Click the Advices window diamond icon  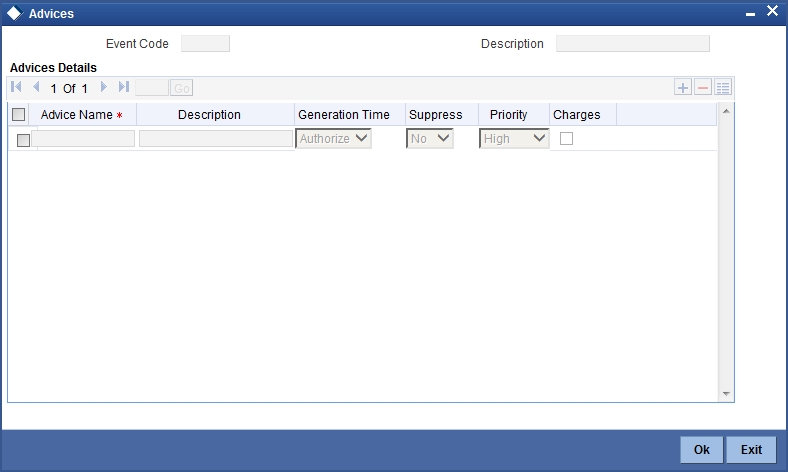tap(15, 13)
